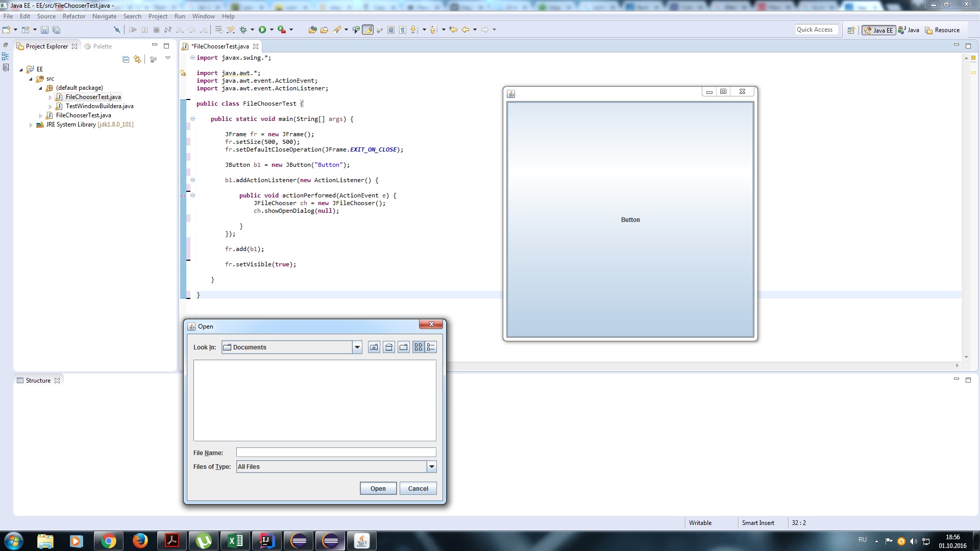This screenshot has height=551, width=980.
Task: Open the Navigate menu
Action: (104, 16)
